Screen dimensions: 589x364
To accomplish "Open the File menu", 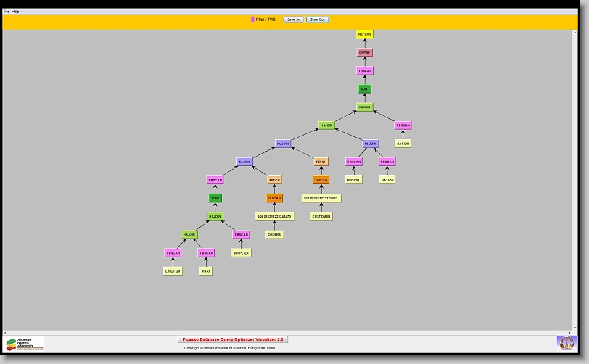I will tap(7, 12).
